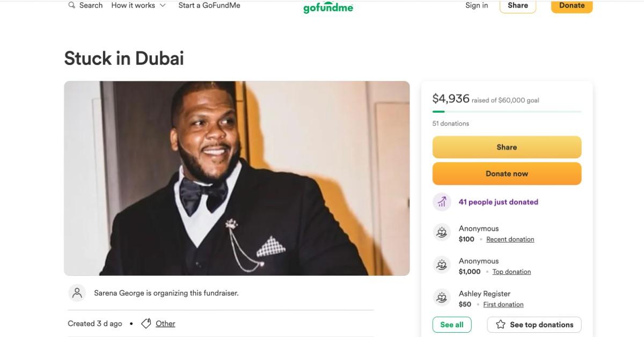This screenshot has width=644, height=337.
Task: Click the Sign in link
Action: point(476,5)
